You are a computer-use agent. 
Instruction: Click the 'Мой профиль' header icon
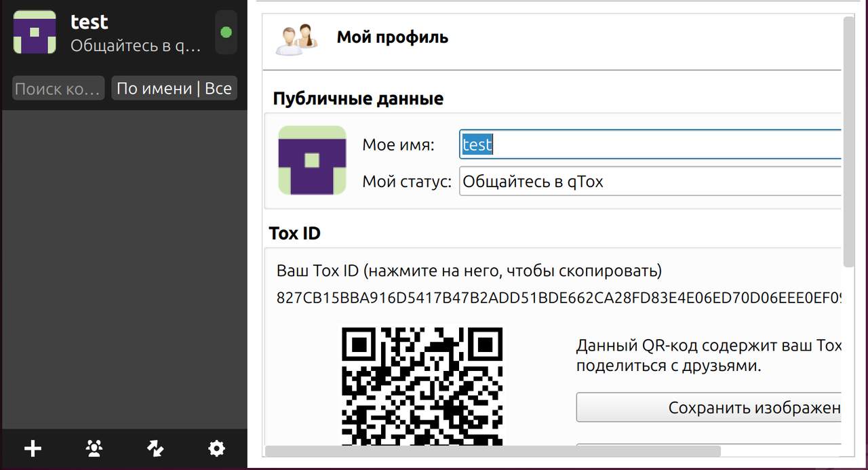[297, 39]
